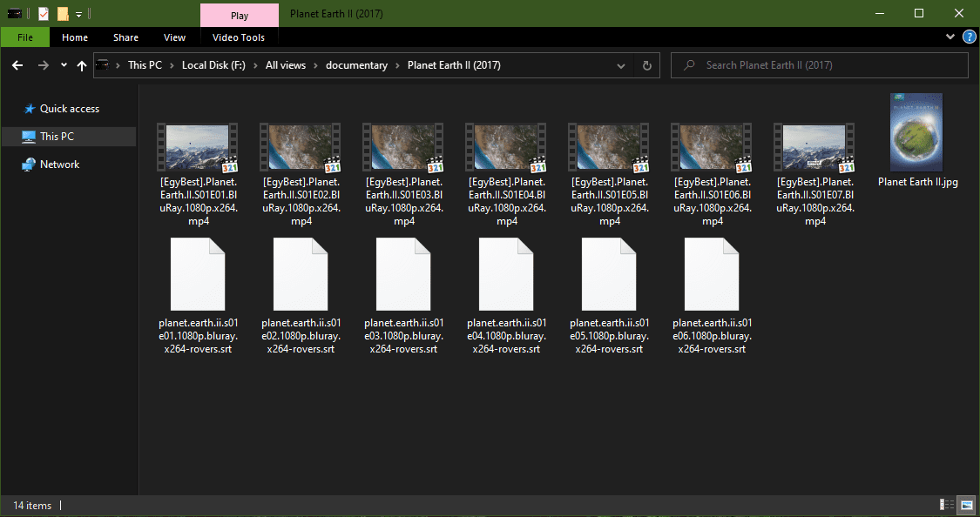The width and height of the screenshot is (980, 517).
Task: Switch to the large thumbnails view layout
Action: pos(965,505)
